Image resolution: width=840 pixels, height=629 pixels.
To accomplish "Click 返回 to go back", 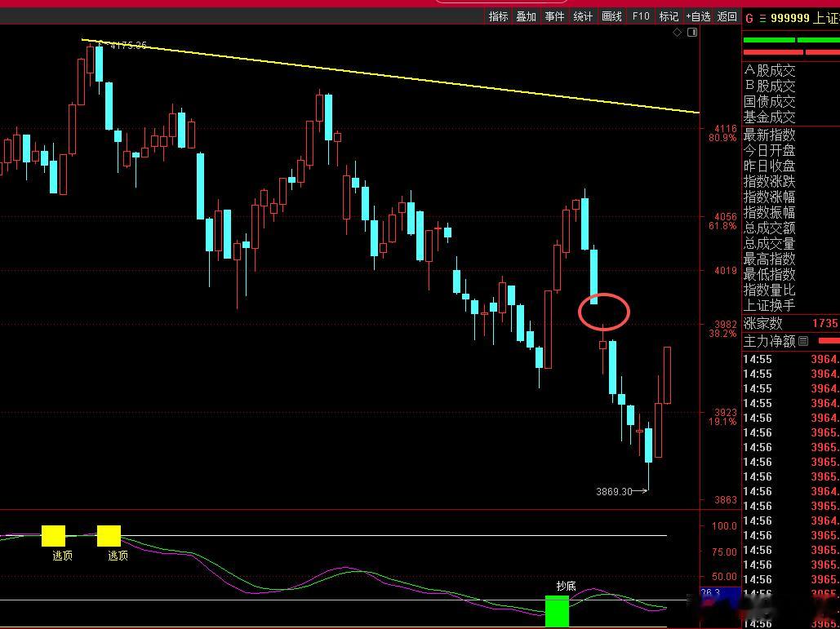I will 727,16.
